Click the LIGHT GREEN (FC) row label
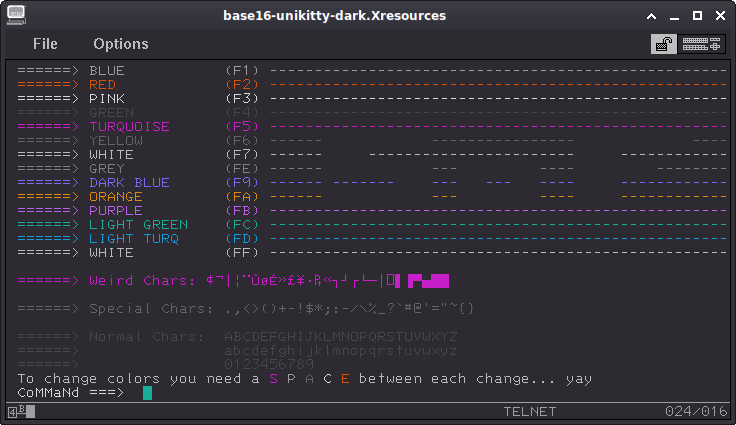The image size is (736, 425). (138, 224)
